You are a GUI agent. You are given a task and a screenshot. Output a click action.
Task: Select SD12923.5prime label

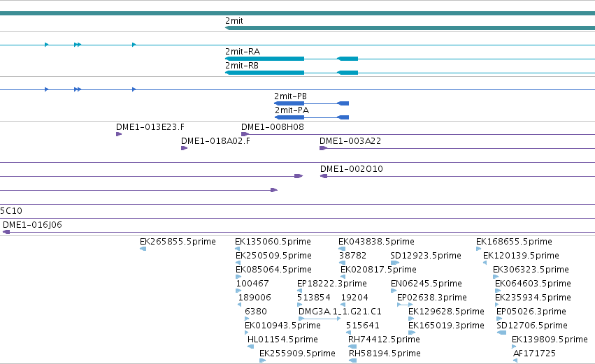(426, 256)
